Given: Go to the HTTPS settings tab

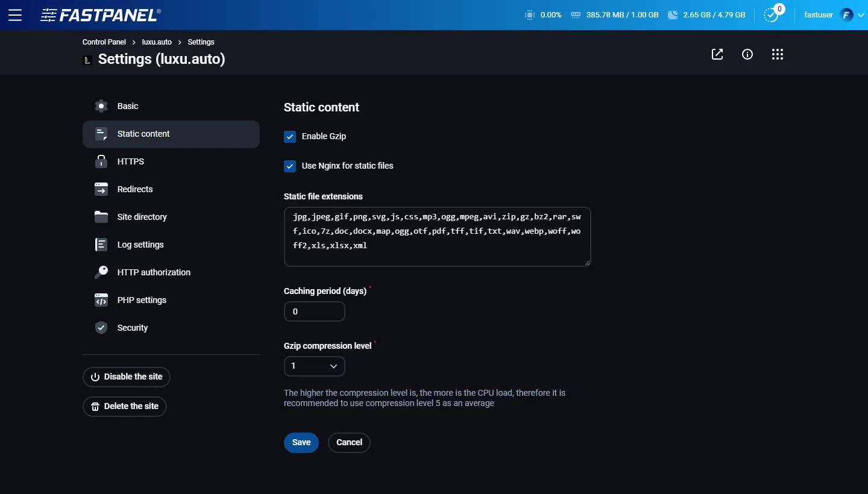Looking at the screenshot, I should click(x=171, y=161).
